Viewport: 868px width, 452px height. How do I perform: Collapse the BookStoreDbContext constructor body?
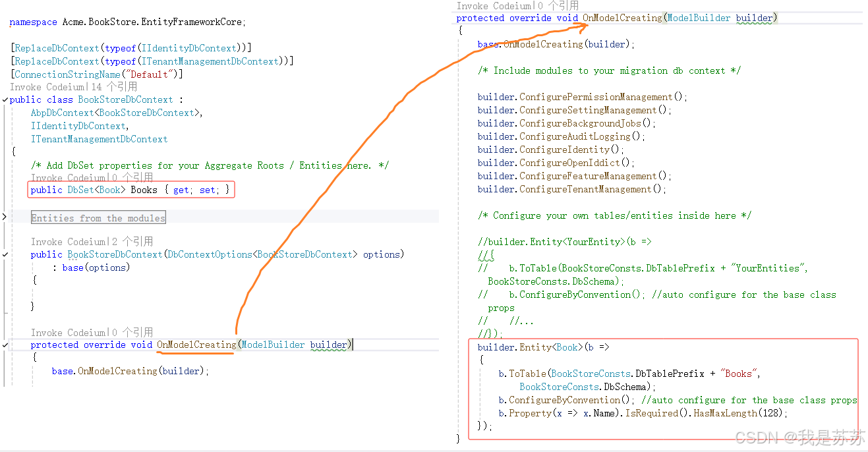point(5,254)
